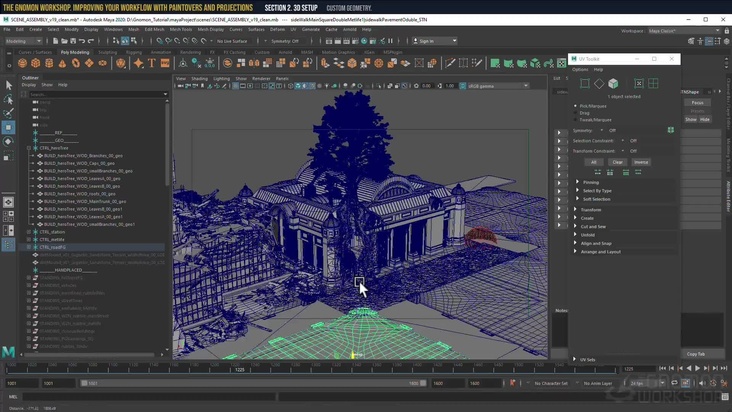Click the Clear button in UV Toolkit

click(x=617, y=162)
